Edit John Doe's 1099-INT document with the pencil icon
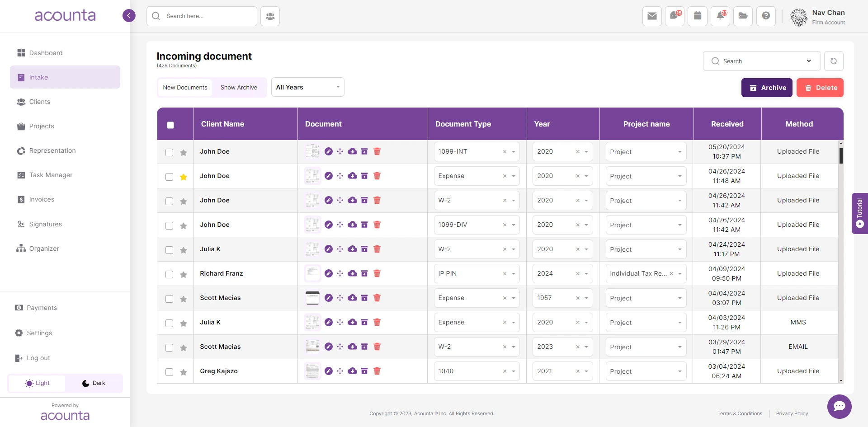Viewport: 868px width, 427px height. [x=328, y=152]
